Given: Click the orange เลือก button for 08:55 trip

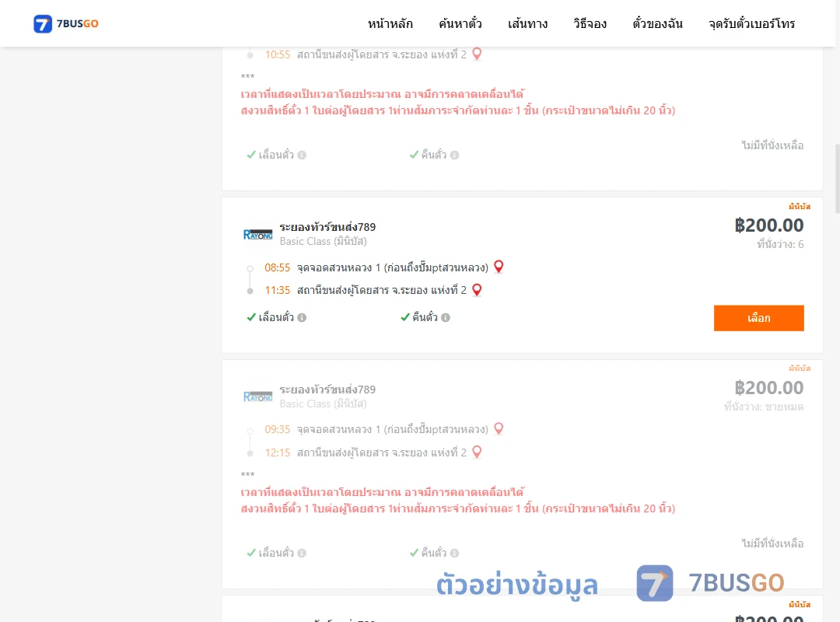Looking at the screenshot, I should point(758,318).
